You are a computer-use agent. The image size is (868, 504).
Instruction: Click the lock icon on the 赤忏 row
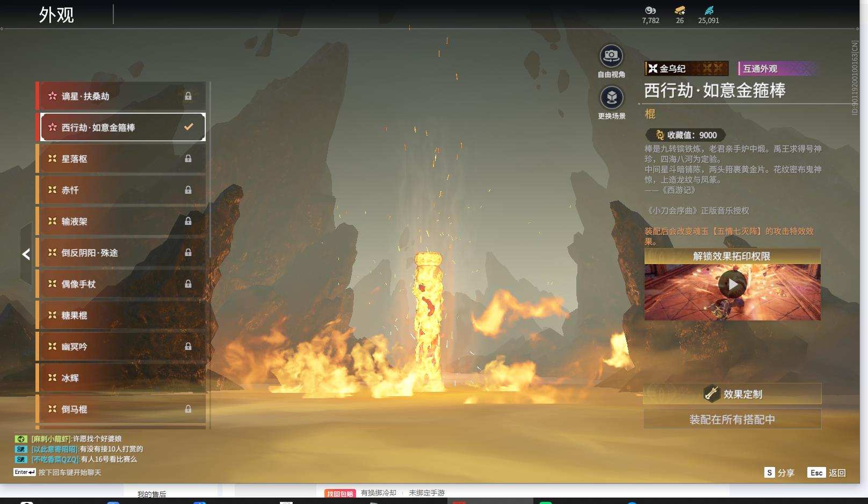coord(188,190)
